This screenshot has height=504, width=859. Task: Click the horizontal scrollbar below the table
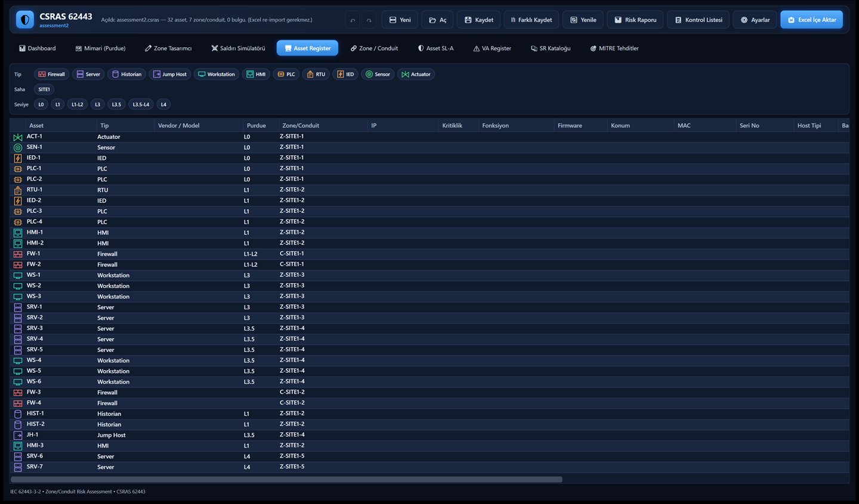(x=286, y=479)
